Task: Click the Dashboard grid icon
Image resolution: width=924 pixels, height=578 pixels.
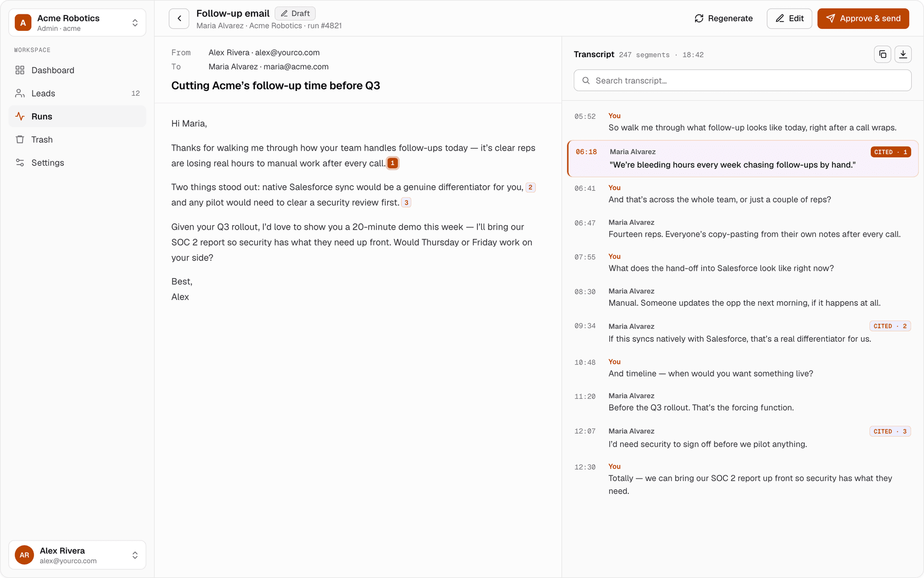Action: [x=20, y=70]
